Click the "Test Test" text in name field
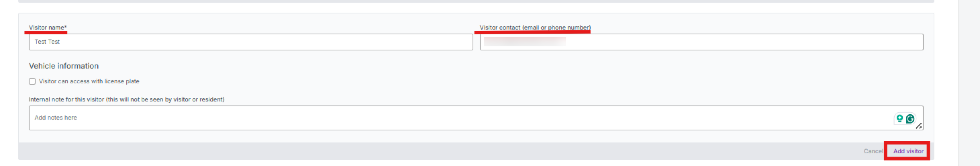 tap(47, 42)
